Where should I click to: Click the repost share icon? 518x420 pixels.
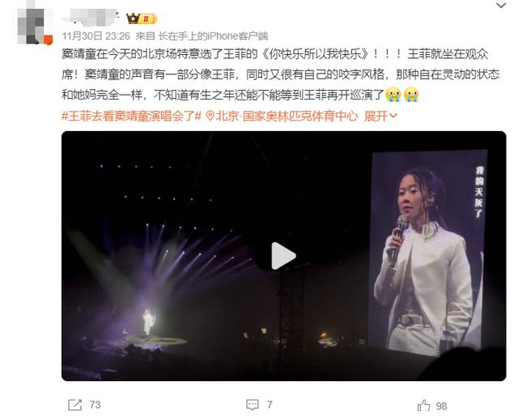[x=74, y=405]
